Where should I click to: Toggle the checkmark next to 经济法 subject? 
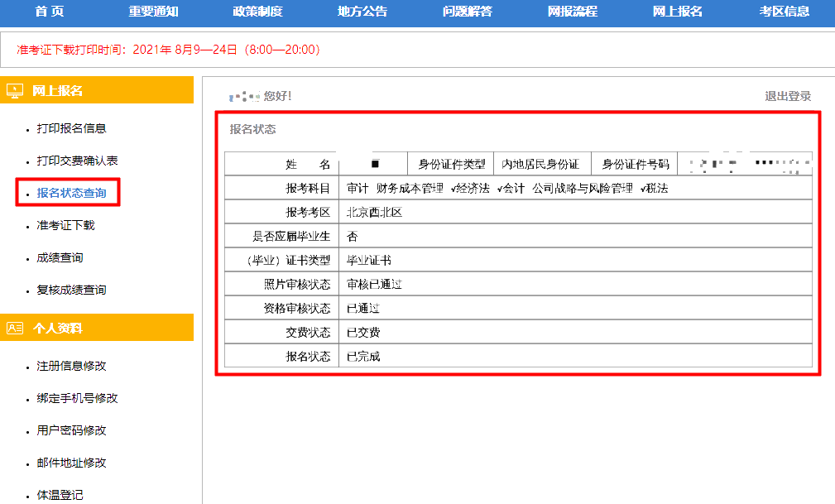pos(453,190)
